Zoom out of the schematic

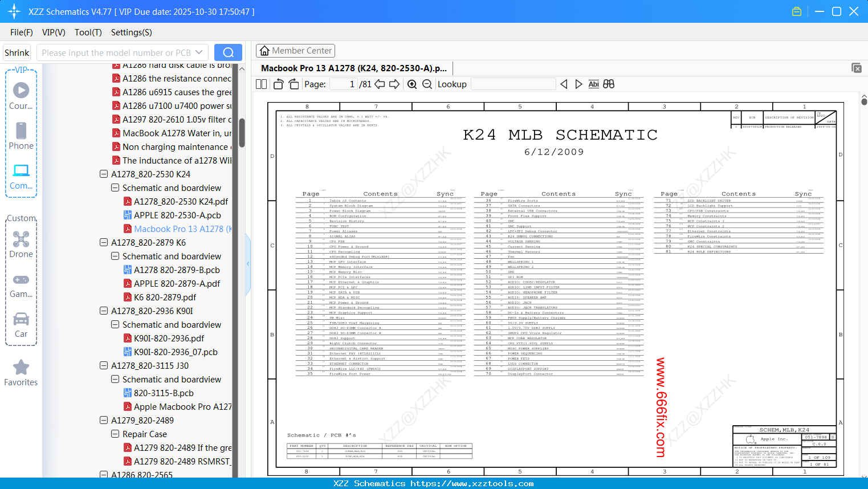[427, 84]
